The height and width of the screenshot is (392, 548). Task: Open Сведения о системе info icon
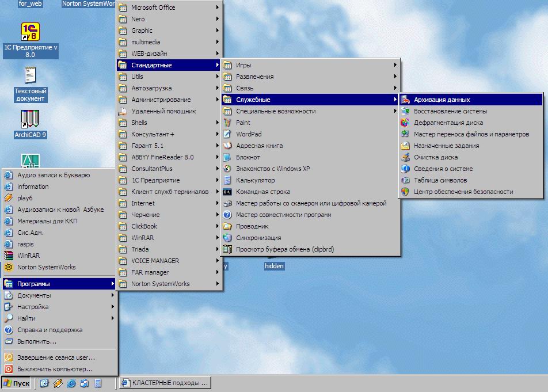click(x=405, y=169)
